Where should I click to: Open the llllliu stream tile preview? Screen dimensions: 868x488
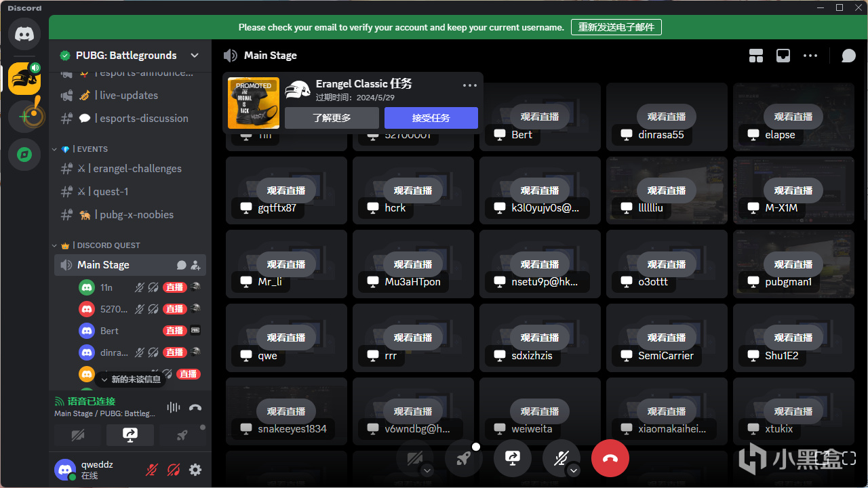coord(667,190)
